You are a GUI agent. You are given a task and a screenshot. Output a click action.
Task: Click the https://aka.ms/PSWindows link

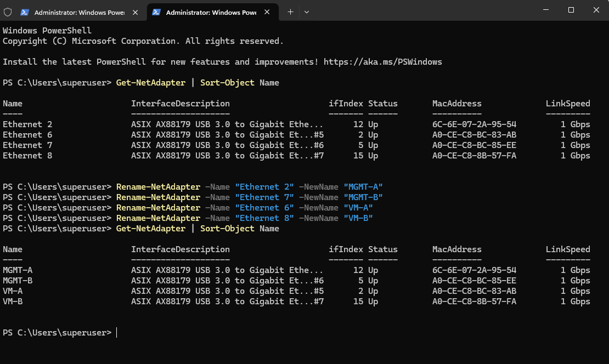click(382, 62)
